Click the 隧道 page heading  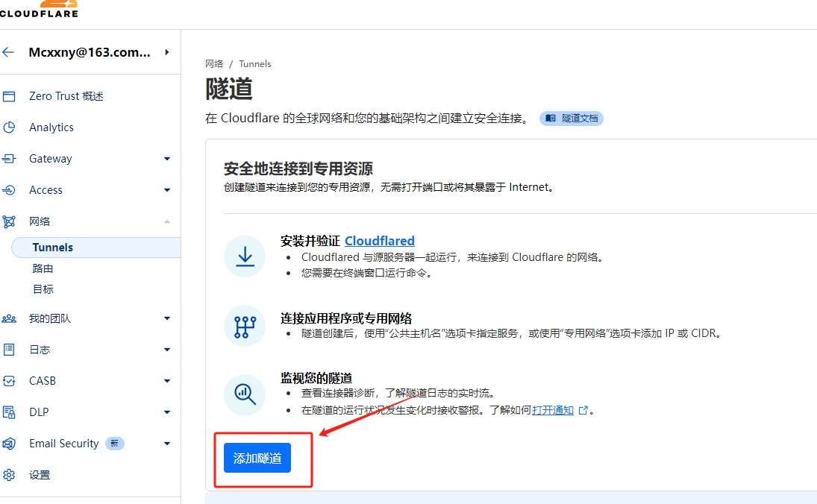(x=229, y=89)
